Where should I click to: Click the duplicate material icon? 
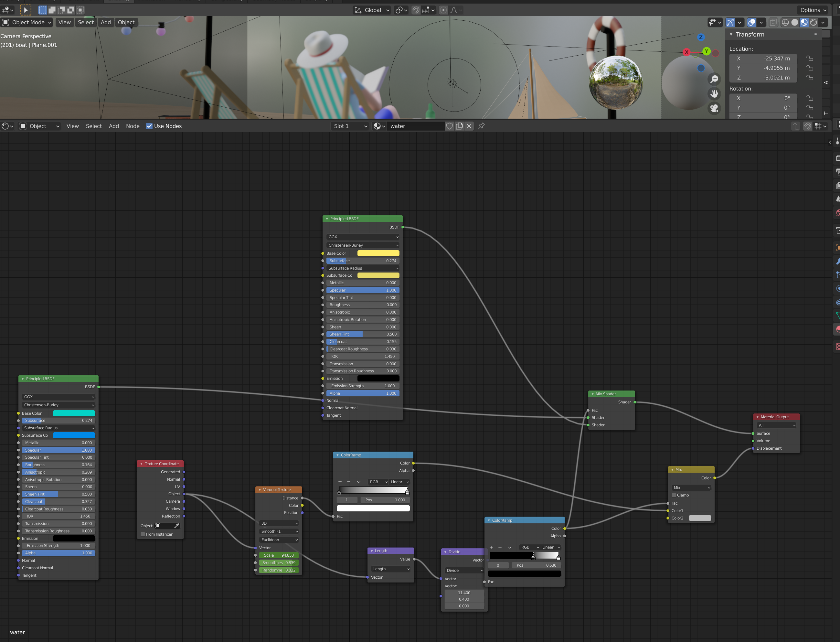pyautogui.click(x=460, y=126)
